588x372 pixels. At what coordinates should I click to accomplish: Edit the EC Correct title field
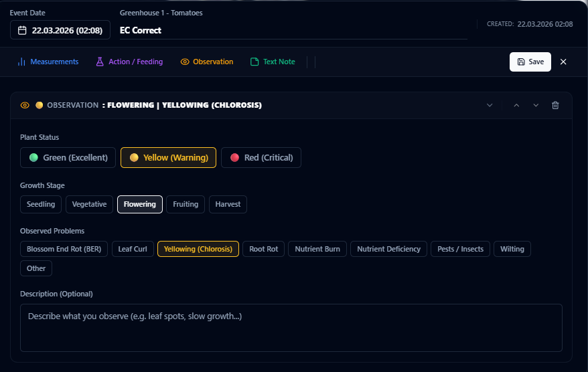pos(293,30)
